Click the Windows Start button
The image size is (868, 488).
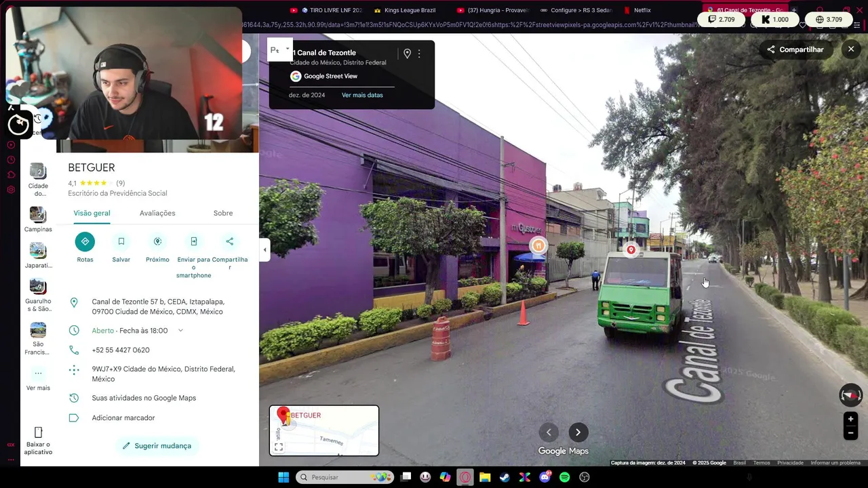(x=283, y=477)
